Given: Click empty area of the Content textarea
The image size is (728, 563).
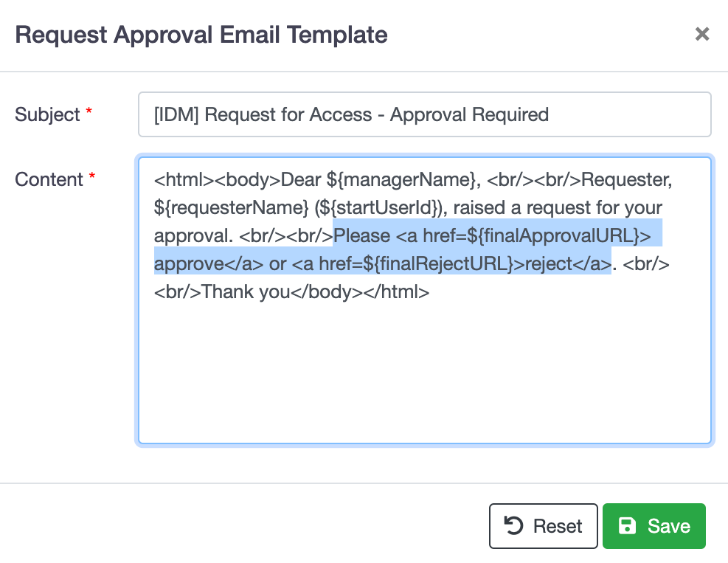Looking at the screenshot, I should [x=424, y=372].
